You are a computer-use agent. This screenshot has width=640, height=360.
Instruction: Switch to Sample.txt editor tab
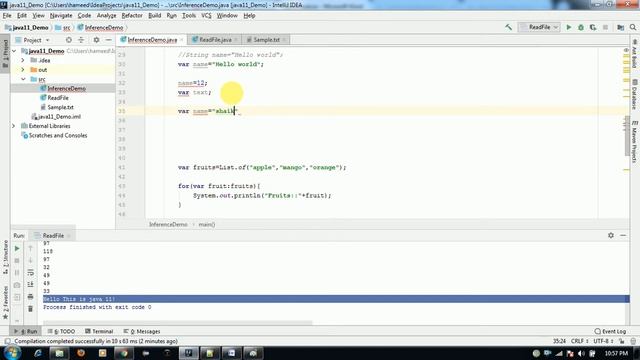tap(266, 40)
